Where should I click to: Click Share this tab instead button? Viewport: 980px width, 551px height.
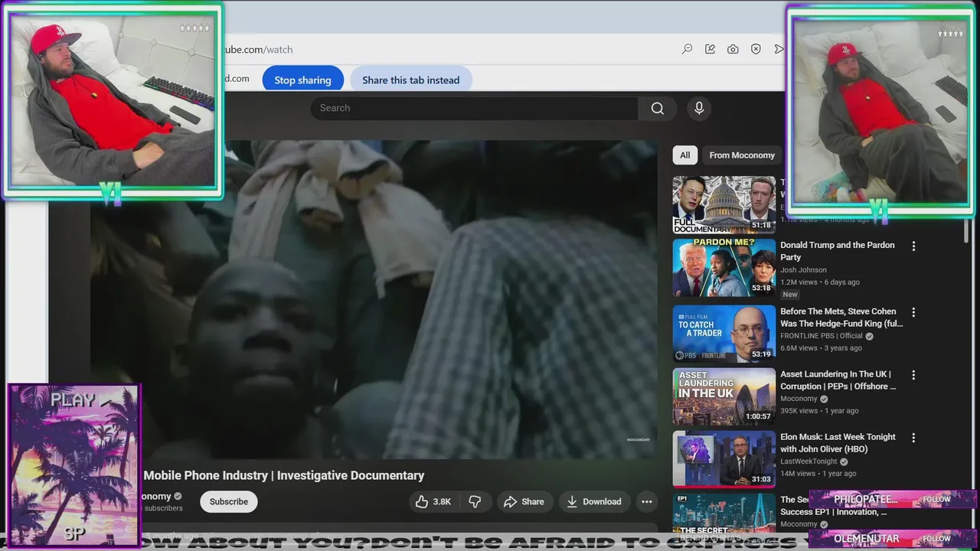[x=410, y=80]
